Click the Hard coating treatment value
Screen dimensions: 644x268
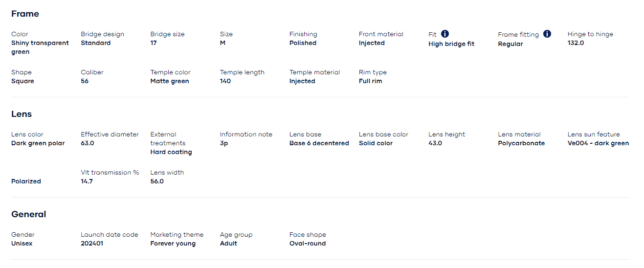171,152
